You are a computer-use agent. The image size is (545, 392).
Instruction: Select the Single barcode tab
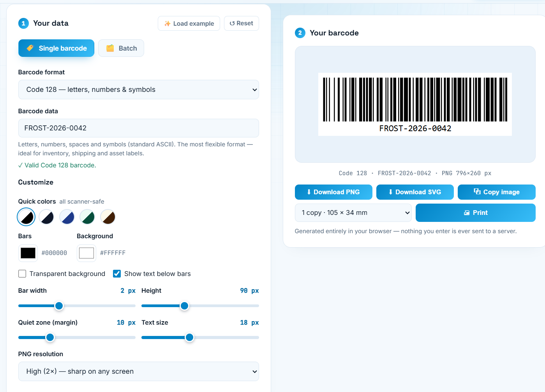point(56,48)
